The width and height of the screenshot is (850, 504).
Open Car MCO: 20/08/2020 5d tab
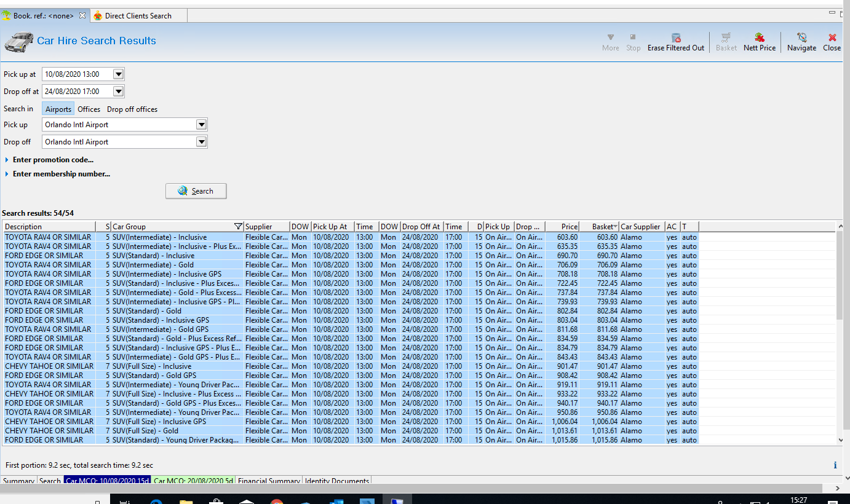tap(193, 481)
